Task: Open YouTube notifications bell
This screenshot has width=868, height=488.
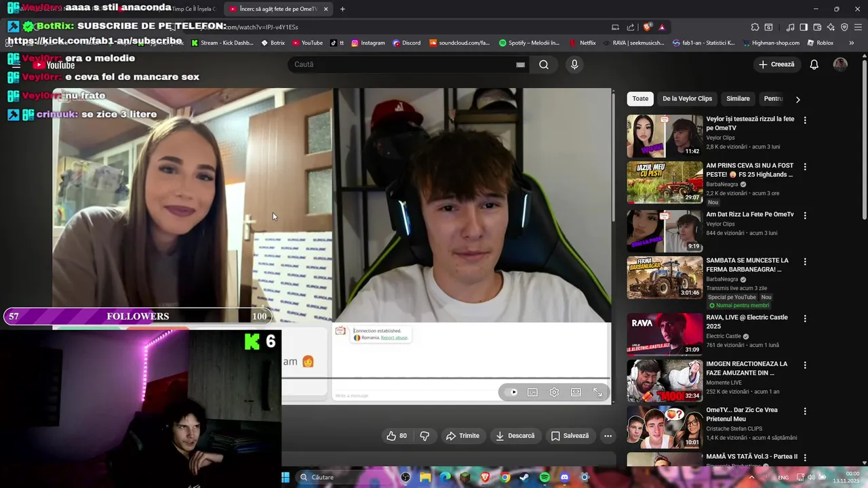Action: (x=814, y=64)
